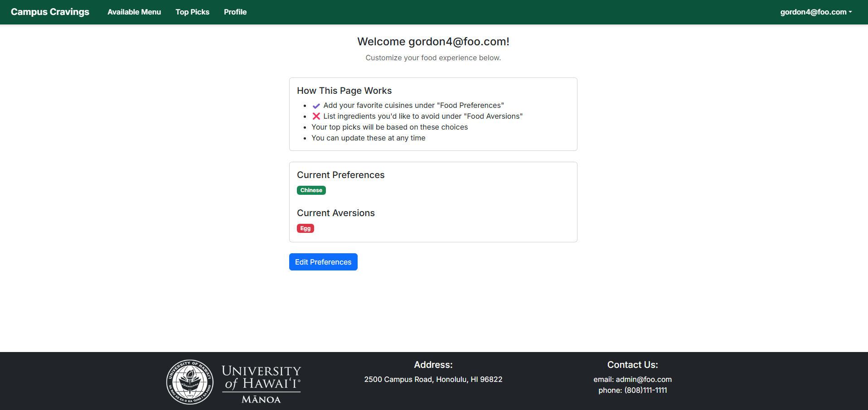Click the Current Aversions heading
Viewport: 868px width, 410px height.
(x=335, y=213)
